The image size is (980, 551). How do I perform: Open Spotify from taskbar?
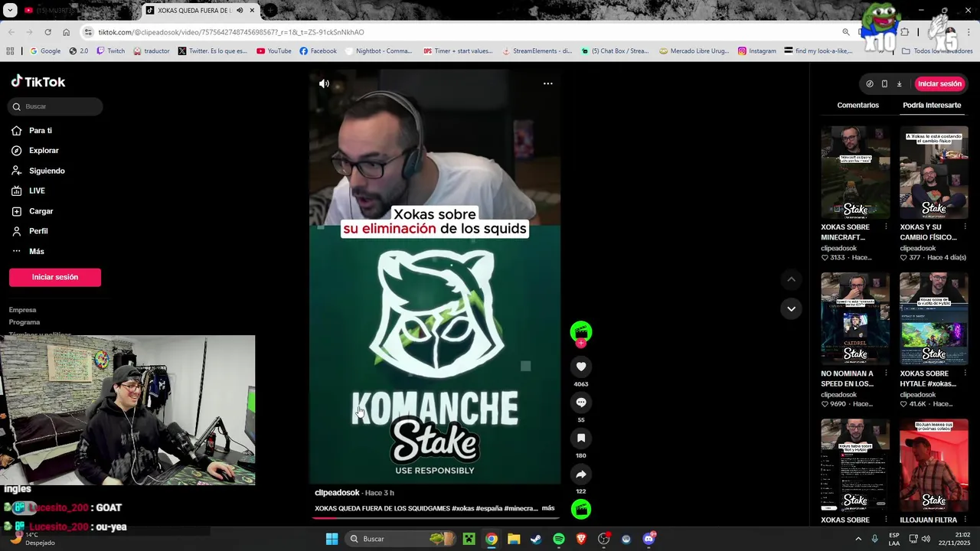pyautogui.click(x=559, y=539)
